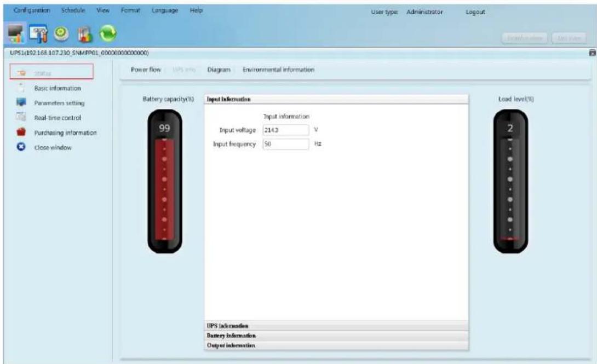The width and height of the screenshot is (597, 364).
Task: Open the Schedule menu
Action: (73, 10)
